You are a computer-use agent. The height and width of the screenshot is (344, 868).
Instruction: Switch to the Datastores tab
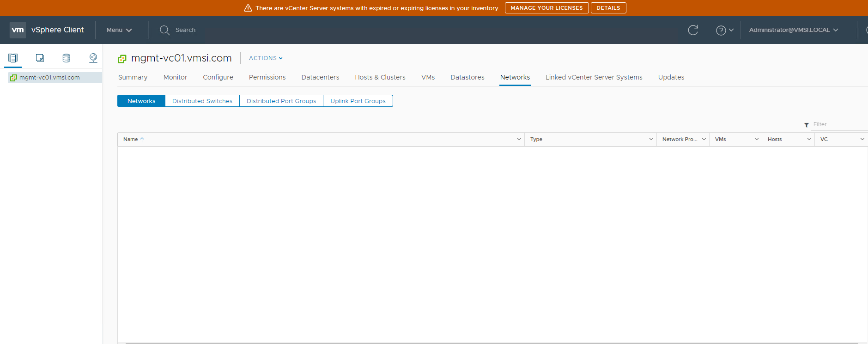tap(467, 77)
